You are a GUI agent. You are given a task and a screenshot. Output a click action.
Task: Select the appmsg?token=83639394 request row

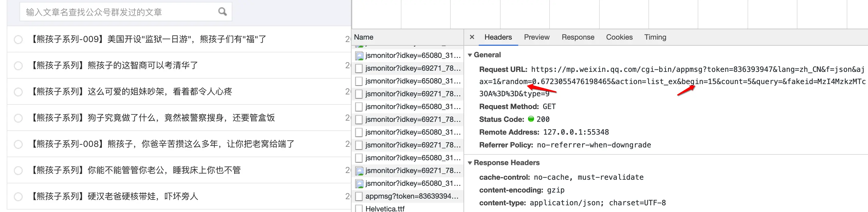408,196
